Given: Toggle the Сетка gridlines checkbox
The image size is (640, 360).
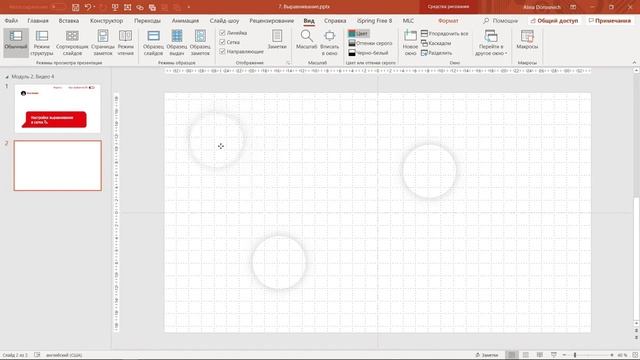Looking at the screenshot, I should [229, 42].
